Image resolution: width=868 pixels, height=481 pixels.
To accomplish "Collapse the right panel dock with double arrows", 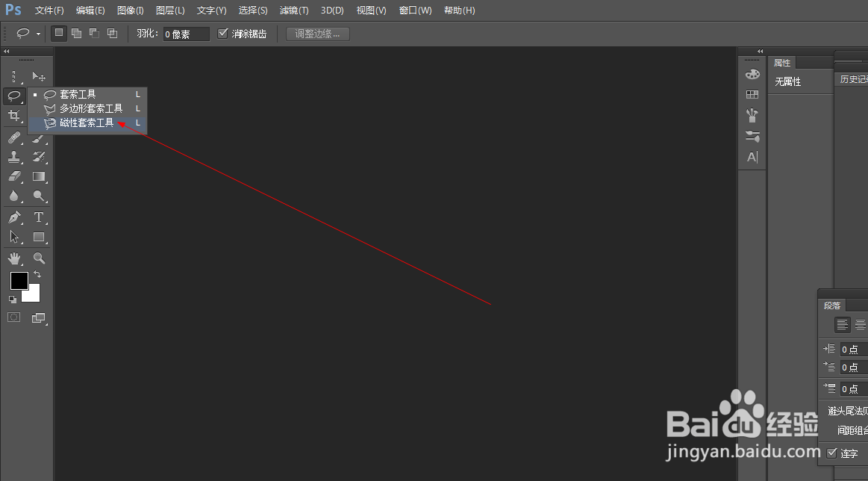I will tap(761, 51).
